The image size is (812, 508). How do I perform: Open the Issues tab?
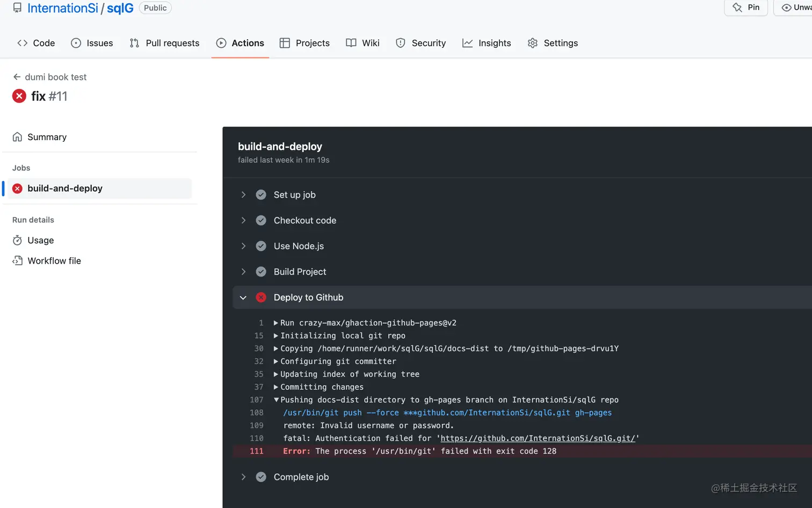pos(92,43)
